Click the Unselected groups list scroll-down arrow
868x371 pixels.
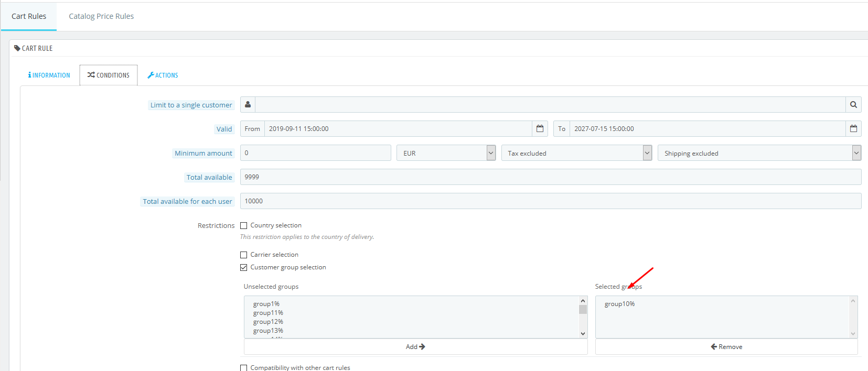tap(583, 334)
